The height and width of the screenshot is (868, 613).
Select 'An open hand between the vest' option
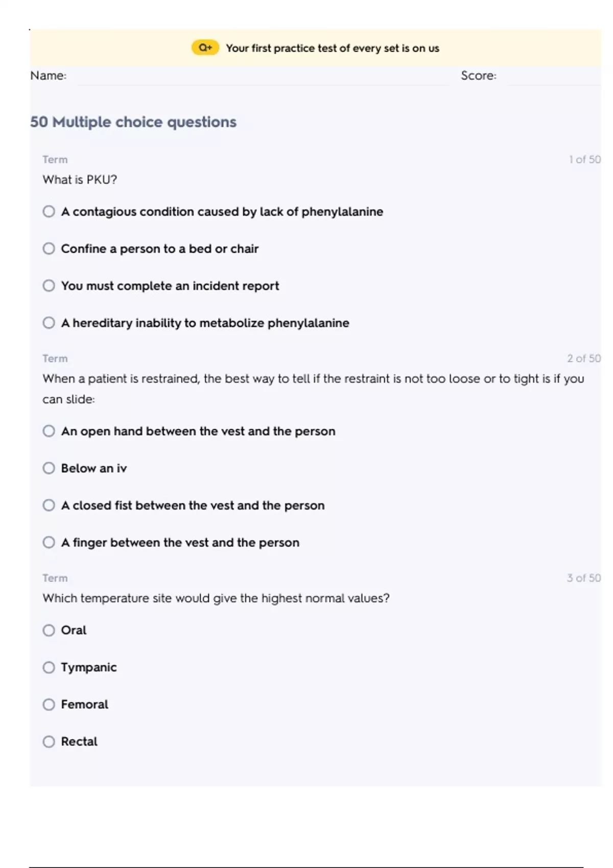[x=49, y=431]
